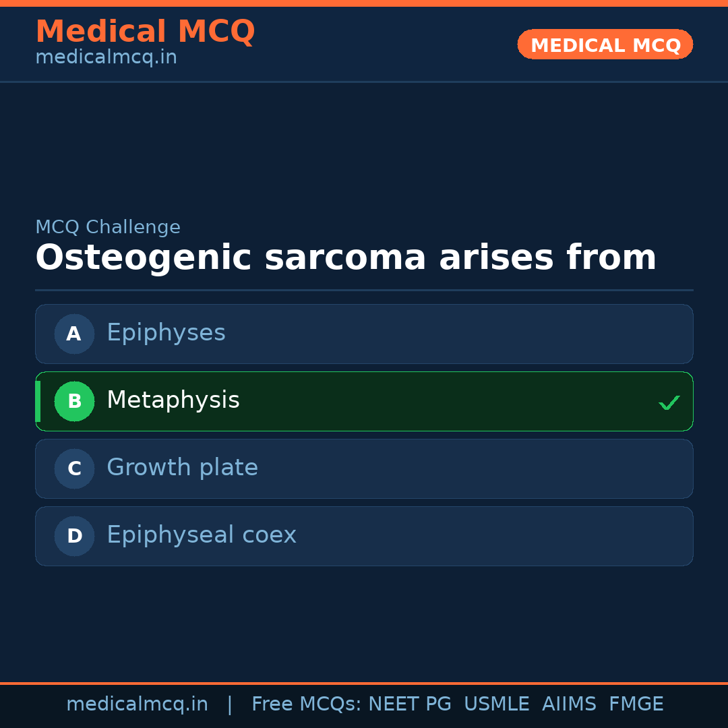Click the circular A badge icon
The image size is (728, 728).
tap(74, 334)
